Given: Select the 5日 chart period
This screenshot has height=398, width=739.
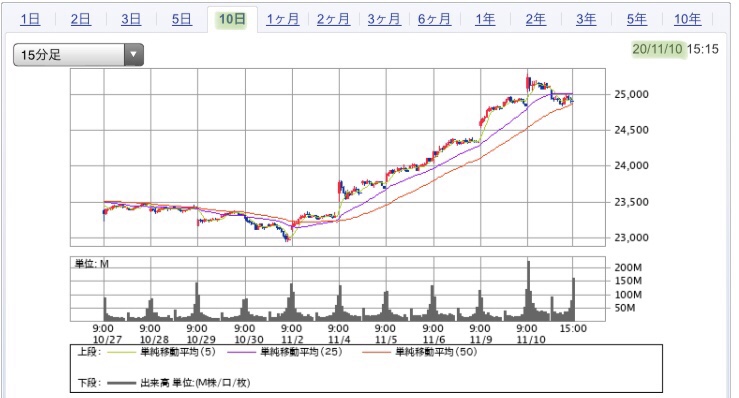Looking at the screenshot, I should point(181,19).
